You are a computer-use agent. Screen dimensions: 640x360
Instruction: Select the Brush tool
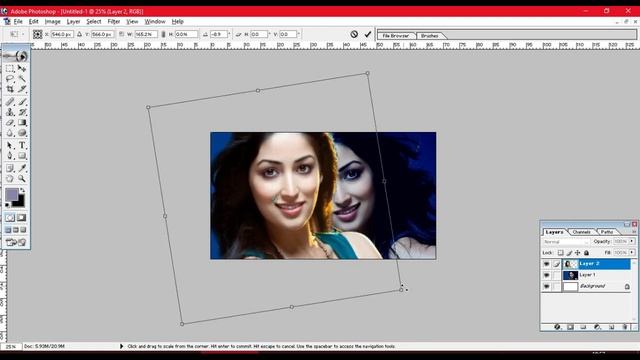click(x=22, y=102)
